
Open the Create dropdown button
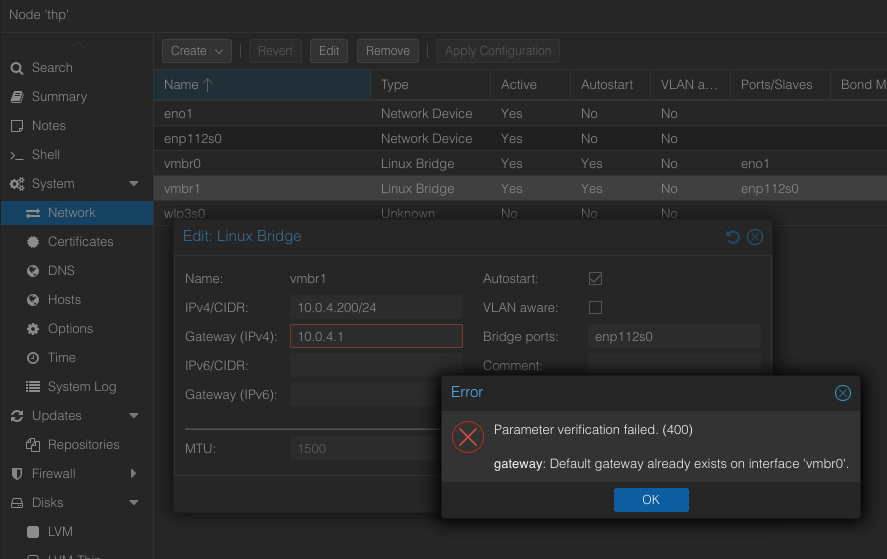point(197,51)
